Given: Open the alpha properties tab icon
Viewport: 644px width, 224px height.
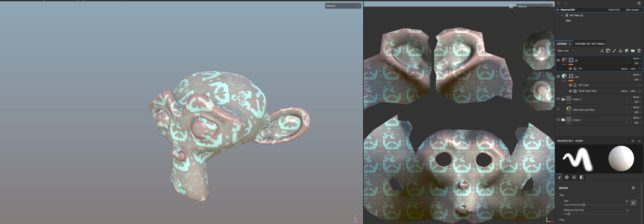Looking at the screenshot, I should click(x=567, y=177).
